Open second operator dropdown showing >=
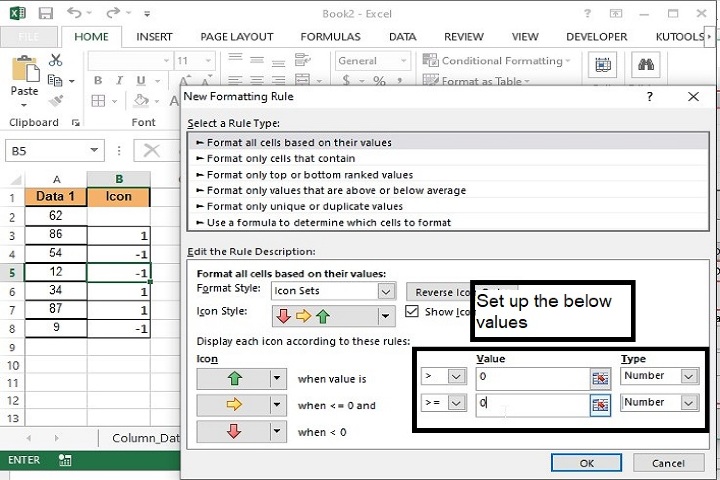 tap(456, 403)
